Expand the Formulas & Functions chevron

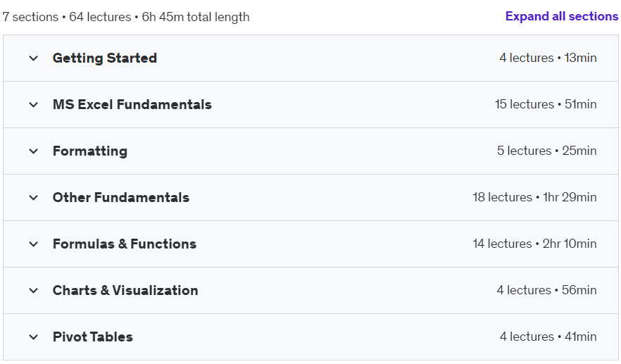click(x=34, y=244)
